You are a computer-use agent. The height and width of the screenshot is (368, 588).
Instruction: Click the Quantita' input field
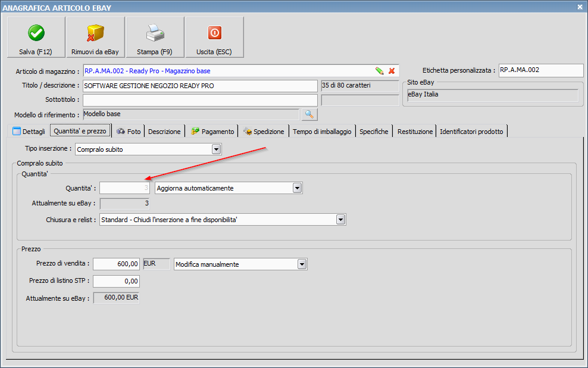click(125, 188)
